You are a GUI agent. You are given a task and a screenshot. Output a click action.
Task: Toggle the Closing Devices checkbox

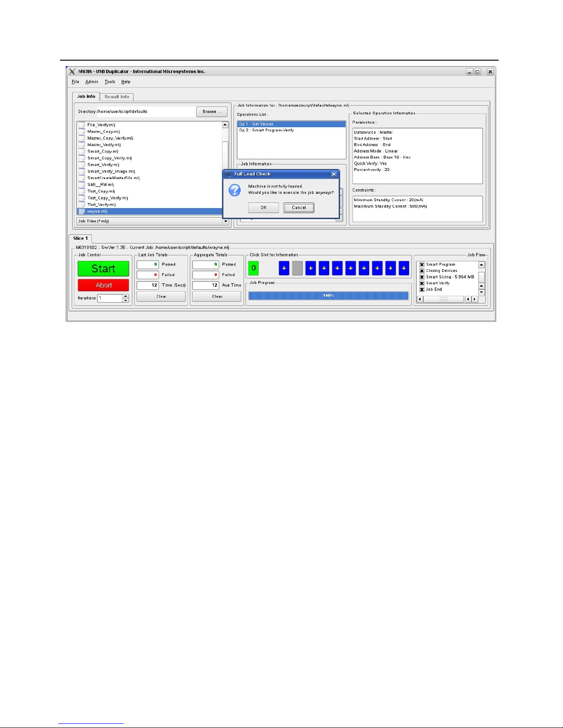tap(422, 271)
